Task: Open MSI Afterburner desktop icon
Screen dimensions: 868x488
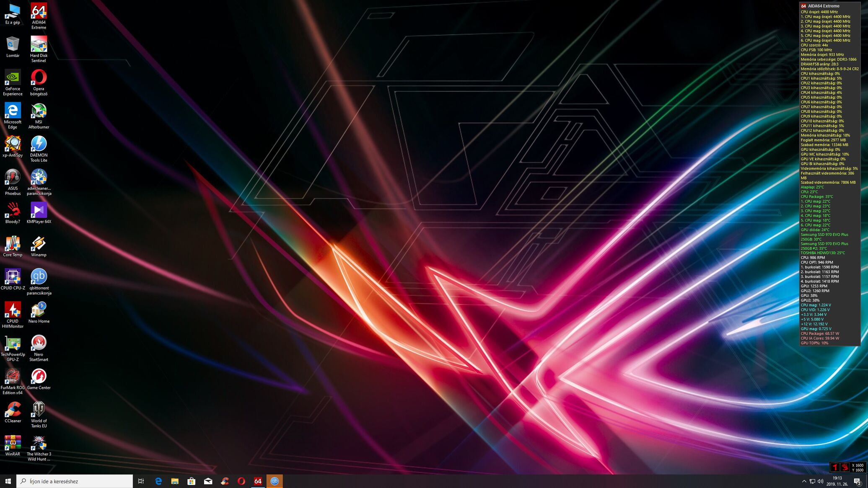Action: 39,111
